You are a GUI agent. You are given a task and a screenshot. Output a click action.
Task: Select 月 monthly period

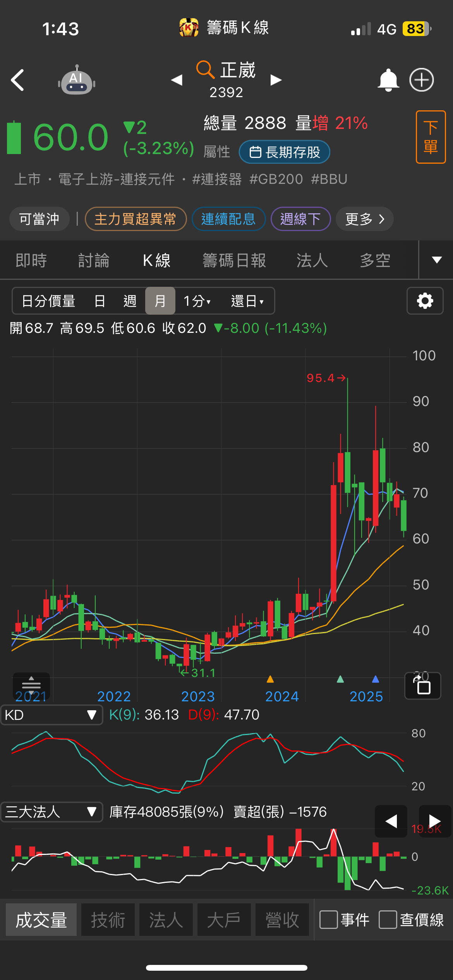pyautogui.click(x=160, y=301)
